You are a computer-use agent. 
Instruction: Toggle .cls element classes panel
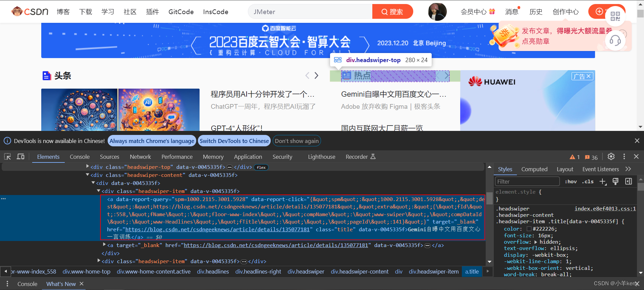(x=588, y=182)
